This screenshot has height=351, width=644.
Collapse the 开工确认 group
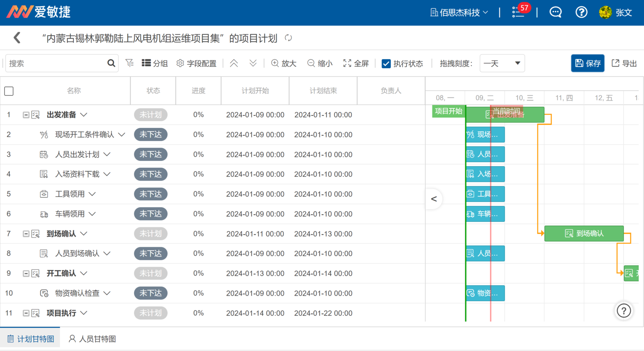[26, 273]
